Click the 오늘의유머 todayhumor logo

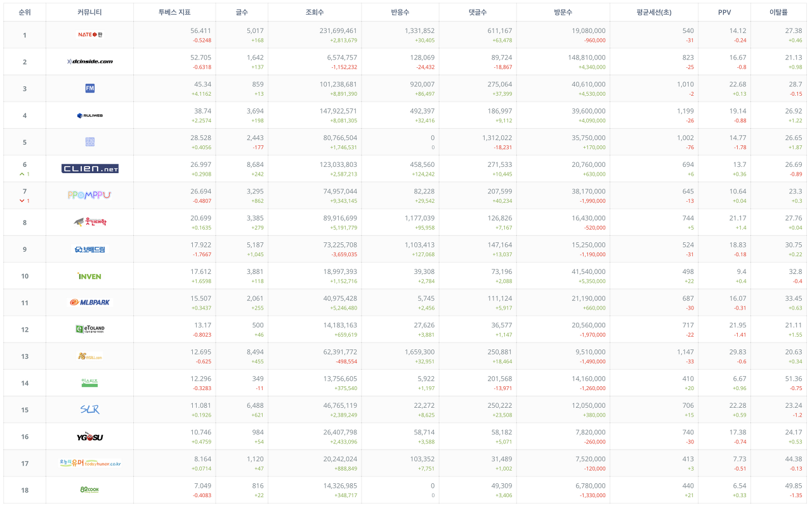pyautogui.click(x=89, y=463)
